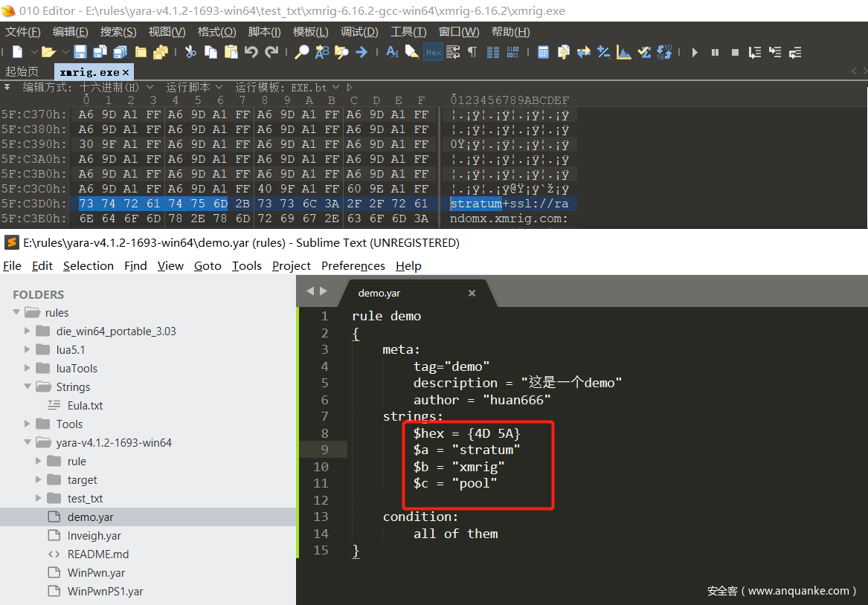Open Find with the magnifying glass icon
This screenshot has height=605, width=868.
[302, 52]
